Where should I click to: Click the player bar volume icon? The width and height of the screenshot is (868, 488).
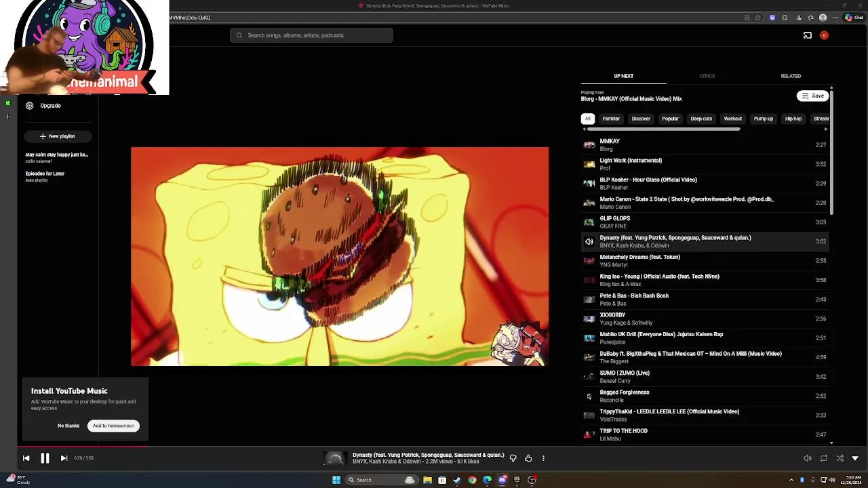point(807,458)
